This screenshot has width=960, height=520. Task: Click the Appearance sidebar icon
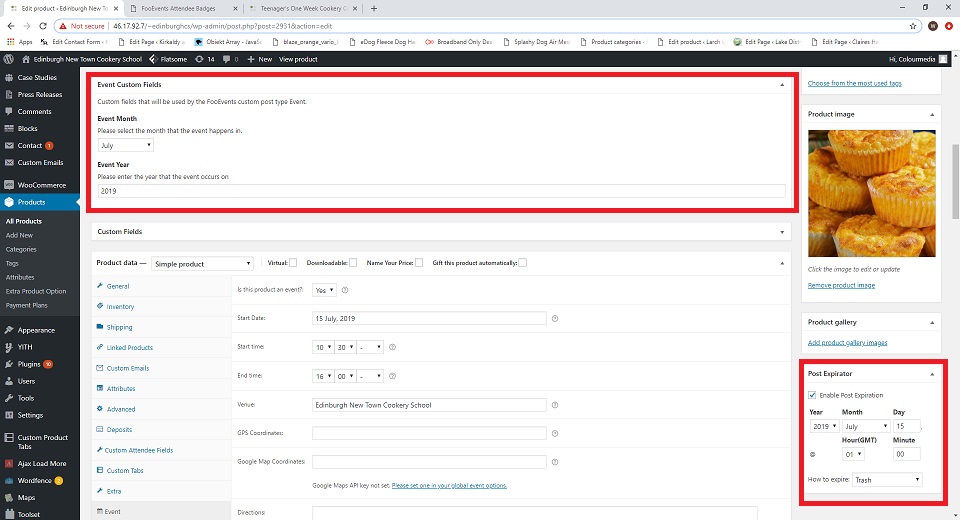[x=9, y=330]
